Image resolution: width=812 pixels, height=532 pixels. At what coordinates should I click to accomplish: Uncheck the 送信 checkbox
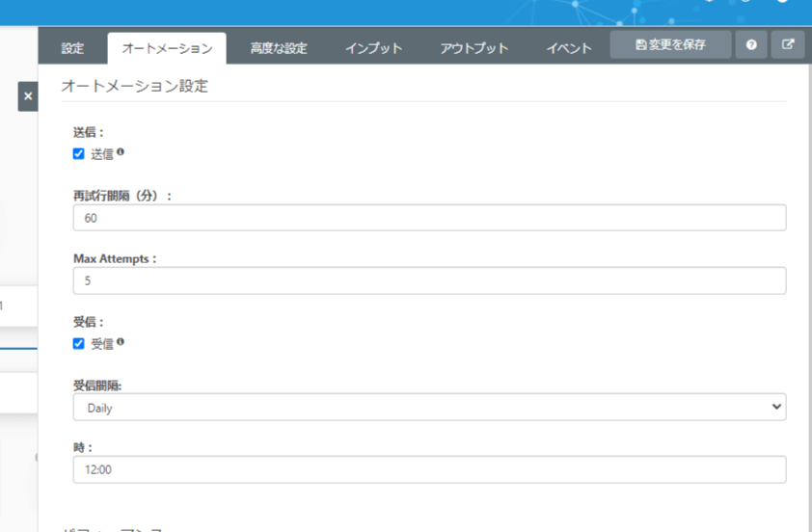79,153
